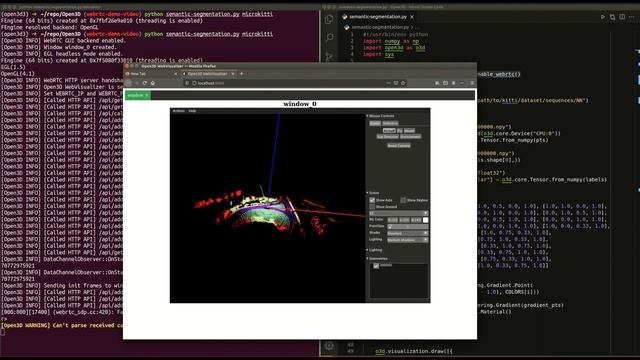Click the Reset Camera button
Viewport: 640px width, 360px height.
point(399,146)
